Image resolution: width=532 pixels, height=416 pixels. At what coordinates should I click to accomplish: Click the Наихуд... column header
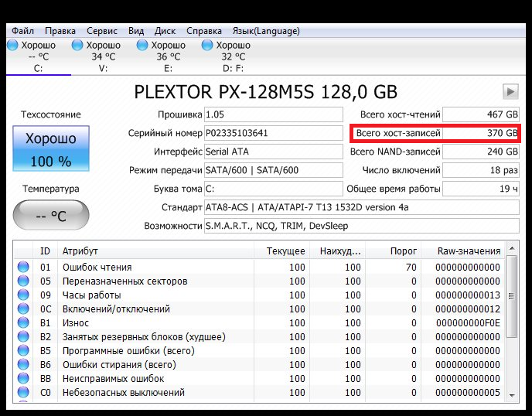(338, 251)
